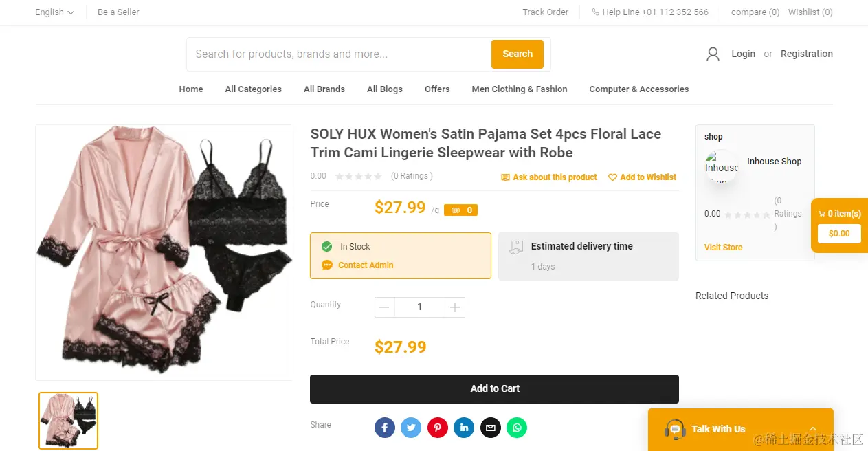The height and width of the screenshot is (451, 868).
Task: Rate the product using the stars
Action: click(358, 176)
